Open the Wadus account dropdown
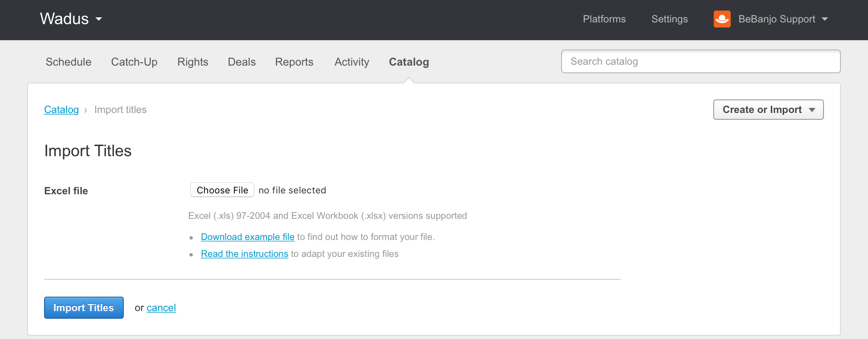The height and width of the screenshot is (339, 868). (x=71, y=19)
